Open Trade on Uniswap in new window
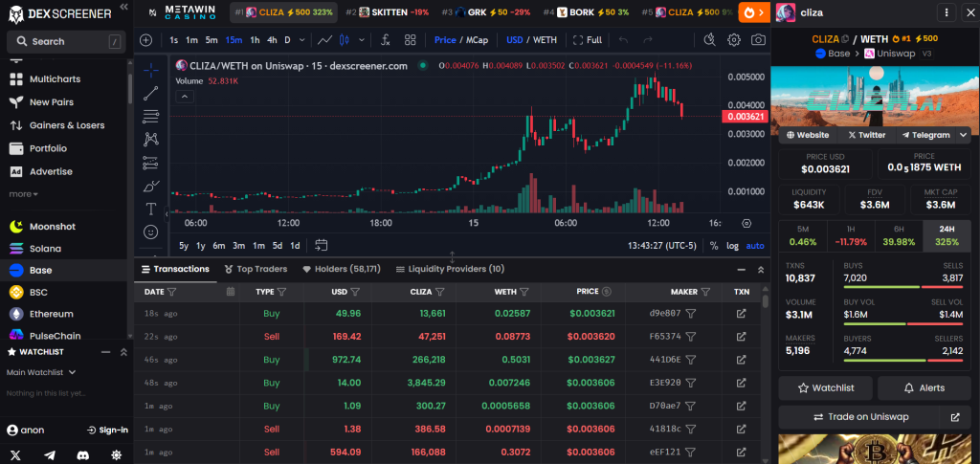The height and width of the screenshot is (464, 980). (x=956, y=416)
